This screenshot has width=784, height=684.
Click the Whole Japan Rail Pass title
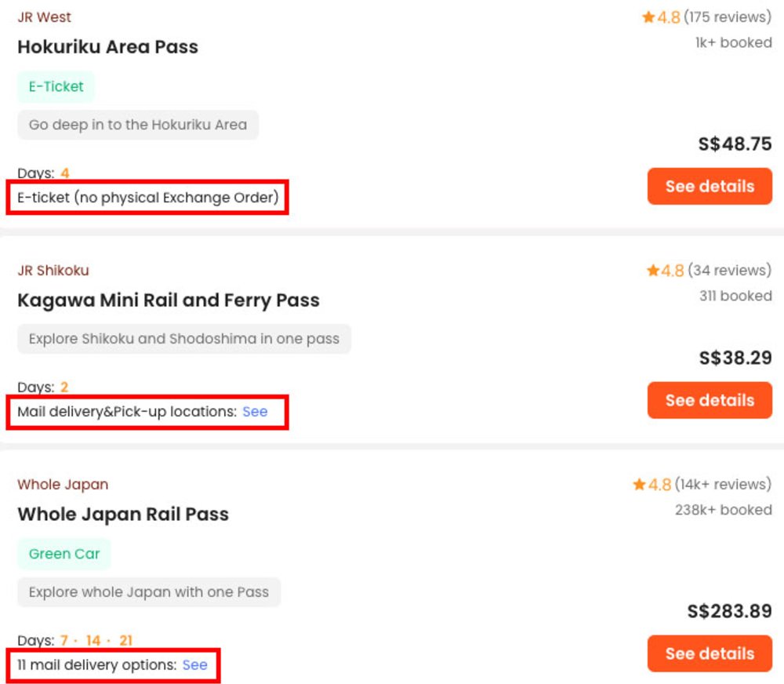(x=123, y=514)
